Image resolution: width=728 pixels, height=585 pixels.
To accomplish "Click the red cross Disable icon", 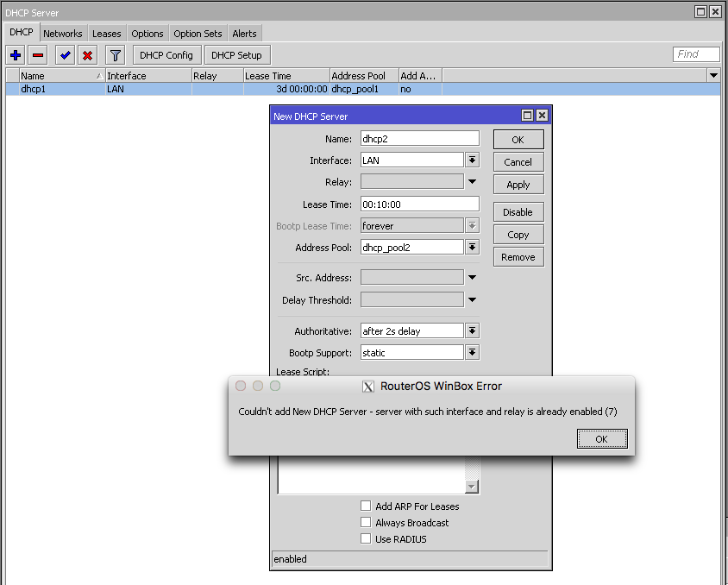I will pyautogui.click(x=87, y=55).
